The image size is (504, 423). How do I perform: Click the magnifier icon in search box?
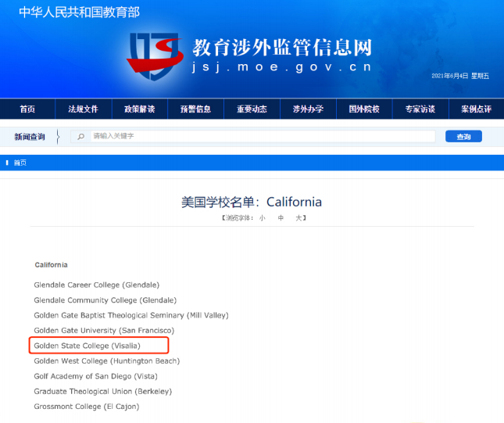[x=80, y=137]
